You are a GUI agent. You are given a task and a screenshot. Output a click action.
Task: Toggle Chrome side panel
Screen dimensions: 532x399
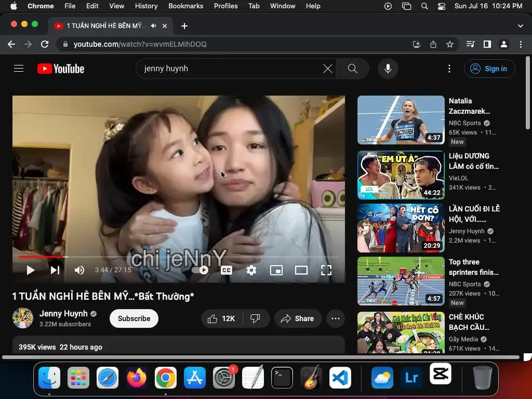tap(487, 44)
